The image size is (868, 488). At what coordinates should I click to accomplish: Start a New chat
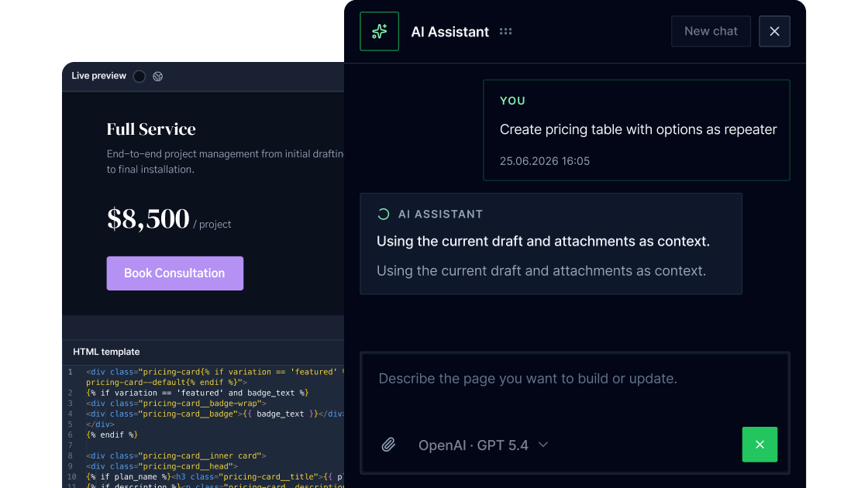pos(711,32)
